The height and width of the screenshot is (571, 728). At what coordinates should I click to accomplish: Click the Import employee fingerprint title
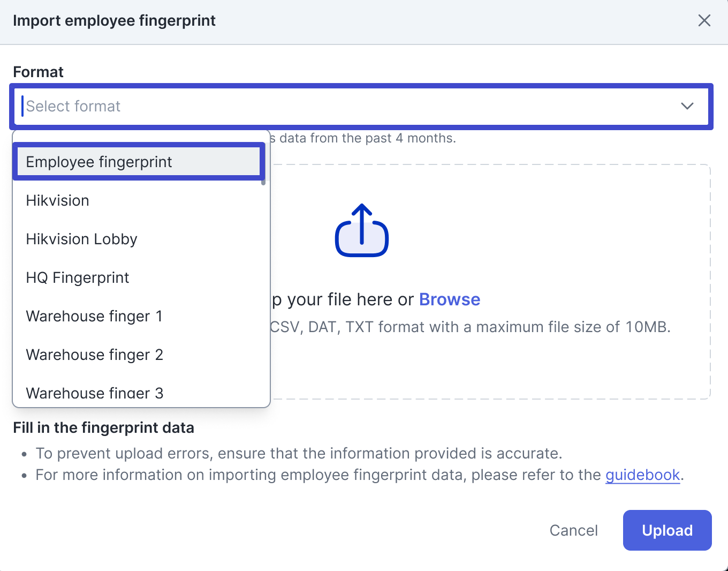coord(114,21)
